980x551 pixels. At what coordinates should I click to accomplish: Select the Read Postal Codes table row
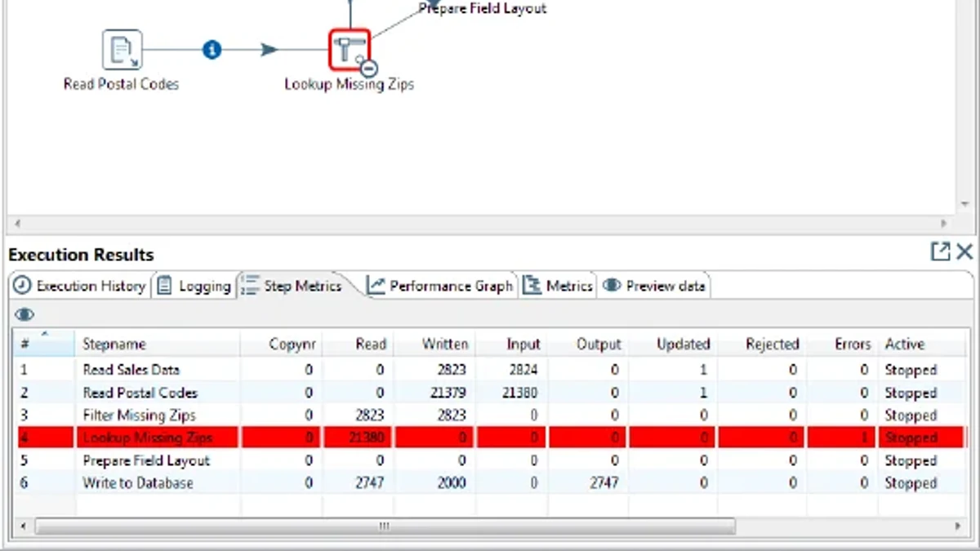pyautogui.click(x=489, y=393)
